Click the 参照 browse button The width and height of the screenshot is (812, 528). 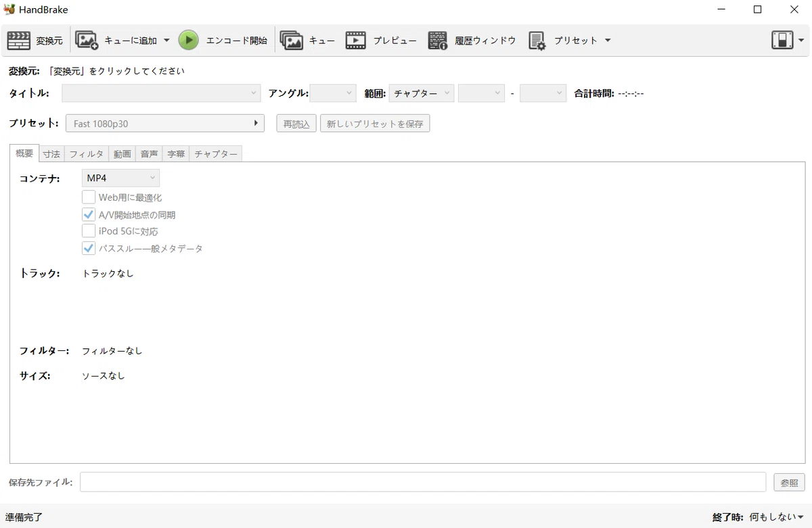coord(790,483)
